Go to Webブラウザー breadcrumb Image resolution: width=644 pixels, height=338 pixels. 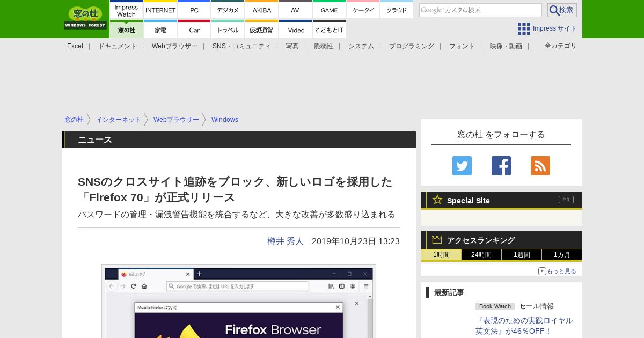pyautogui.click(x=176, y=120)
